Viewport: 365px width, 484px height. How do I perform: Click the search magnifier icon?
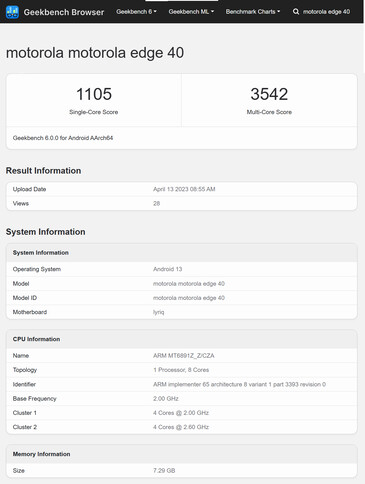point(296,12)
